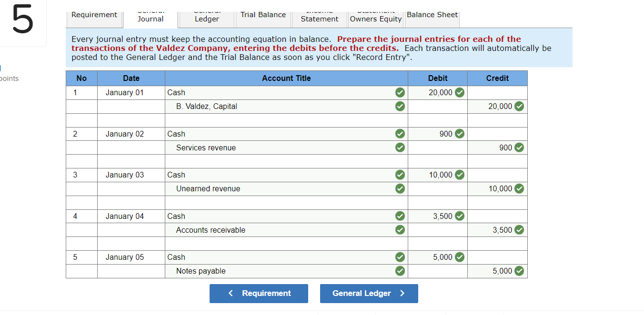Select the Notes payable account field
The height and width of the screenshot is (315, 644).
pos(286,271)
